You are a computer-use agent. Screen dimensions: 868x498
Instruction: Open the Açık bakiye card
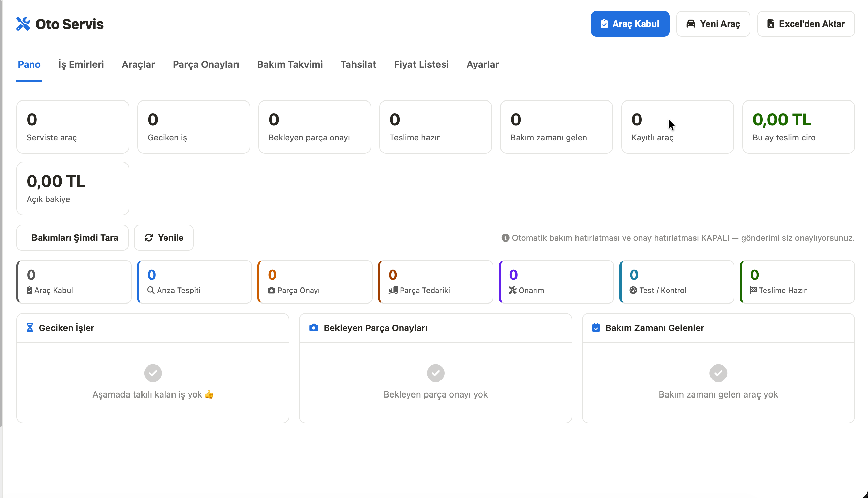73,188
